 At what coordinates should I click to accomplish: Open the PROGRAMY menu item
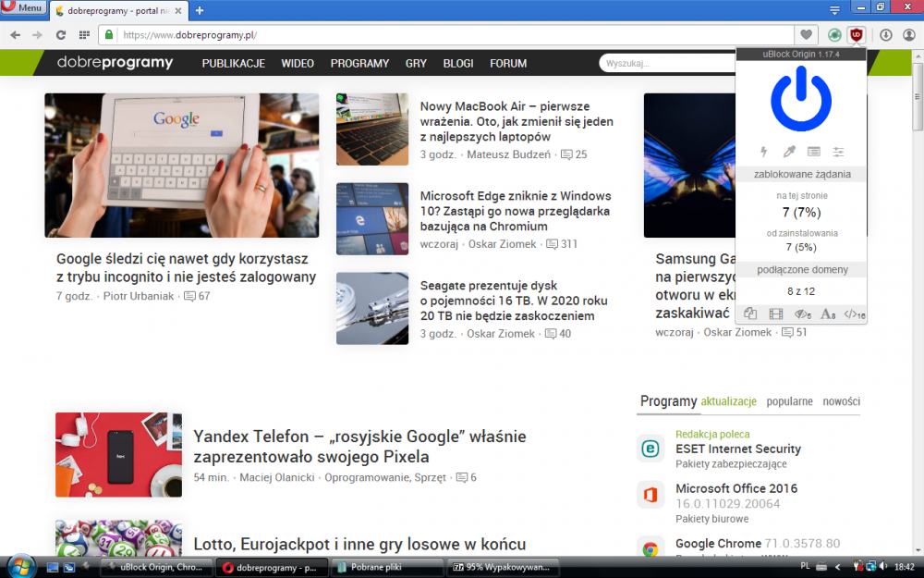(x=359, y=63)
